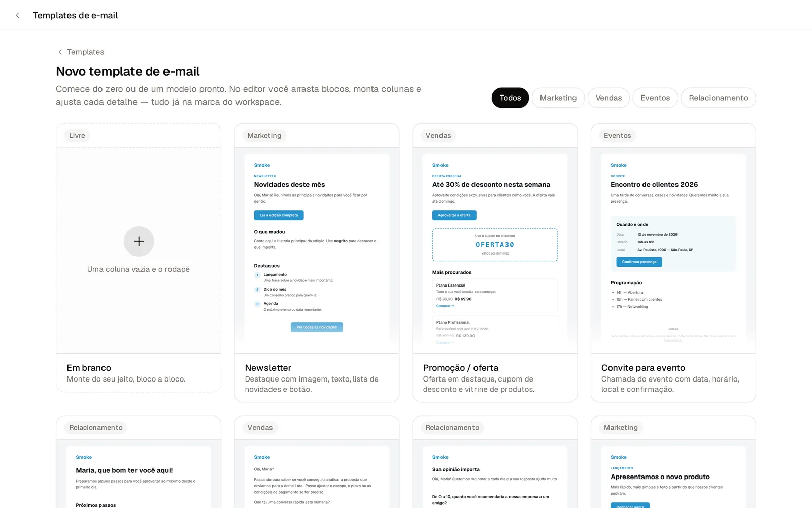Click the Promoção / oferta card title
812x508 pixels.
461,368
